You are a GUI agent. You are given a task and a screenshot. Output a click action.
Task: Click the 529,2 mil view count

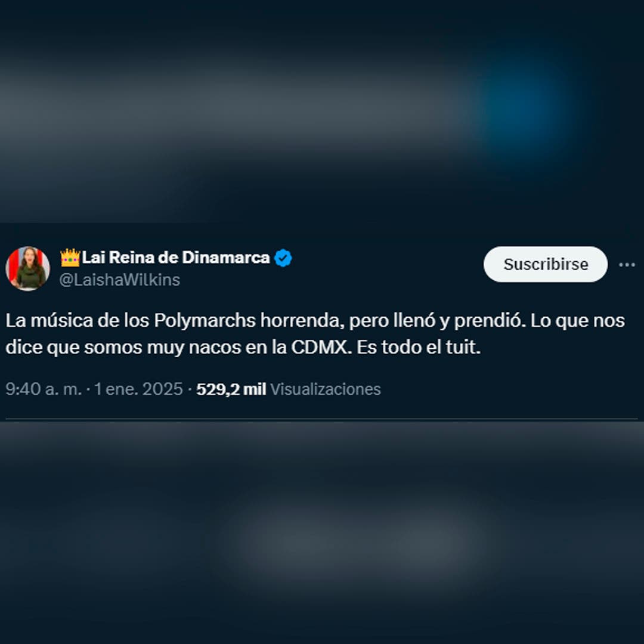[x=231, y=389]
